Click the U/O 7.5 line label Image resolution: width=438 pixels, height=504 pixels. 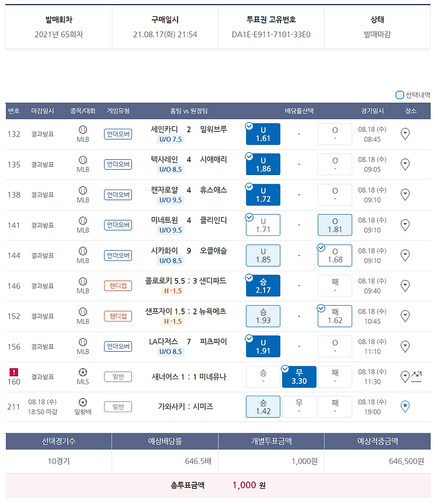click(x=171, y=139)
